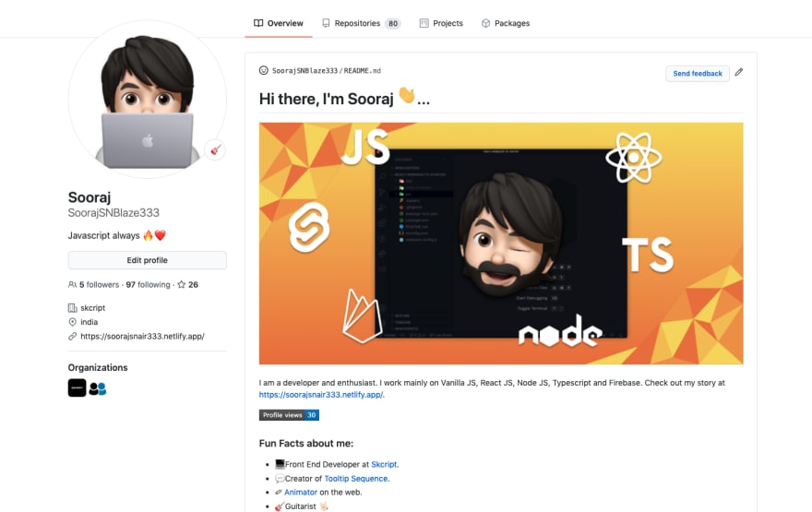Click the link icon beside website URL
812x512 pixels.
73,337
